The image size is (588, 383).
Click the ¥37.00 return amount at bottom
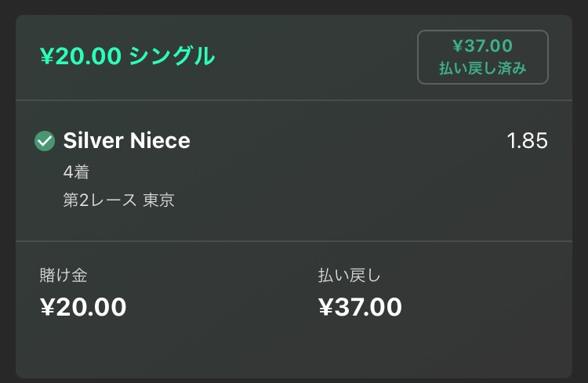[360, 307]
